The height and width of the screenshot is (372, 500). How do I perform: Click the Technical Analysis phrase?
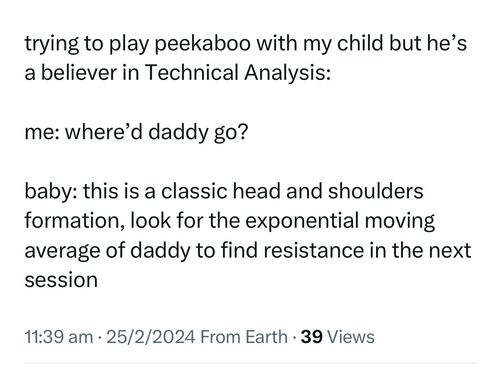pyautogui.click(x=237, y=73)
